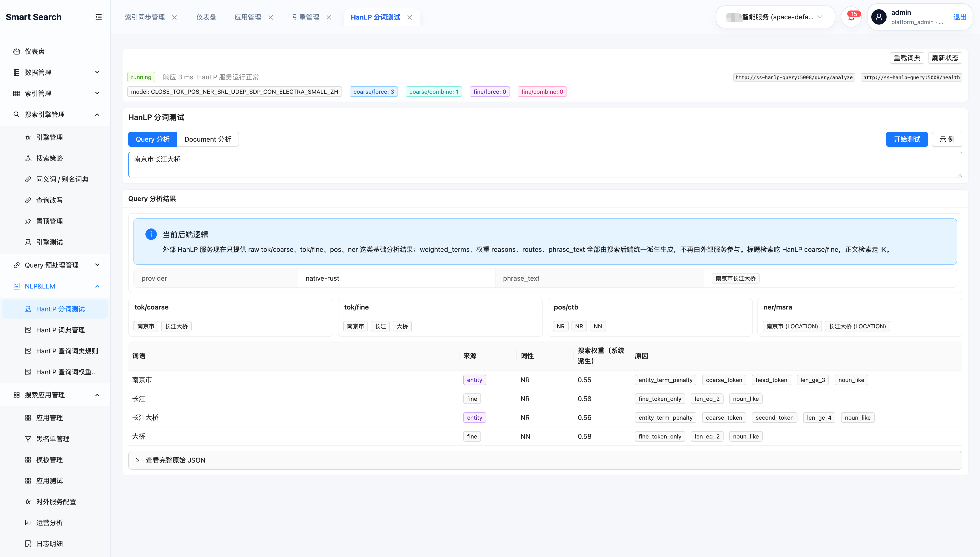980x557 pixels.
Task: Click the 示例 button
Action: click(947, 139)
